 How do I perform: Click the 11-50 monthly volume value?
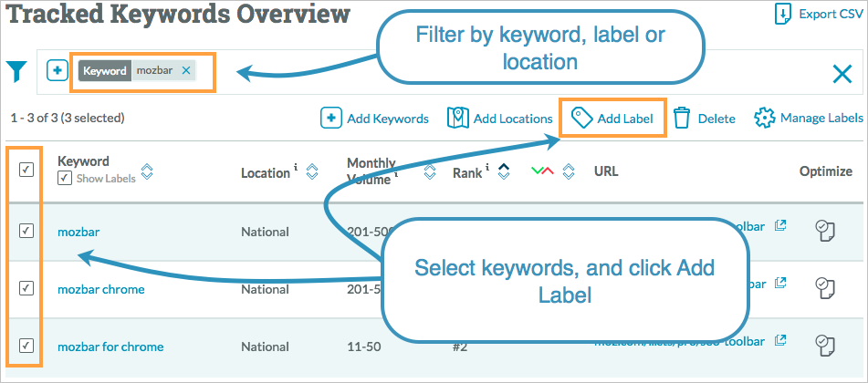point(364,347)
